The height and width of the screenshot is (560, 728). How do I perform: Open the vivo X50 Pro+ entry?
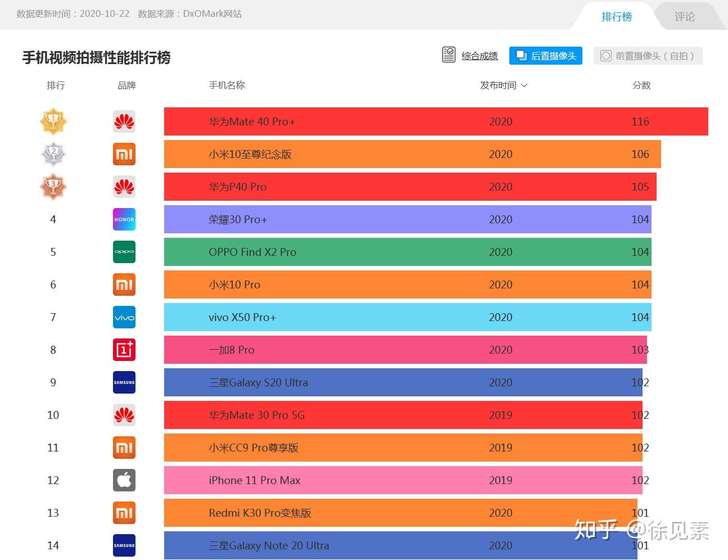[242, 317]
